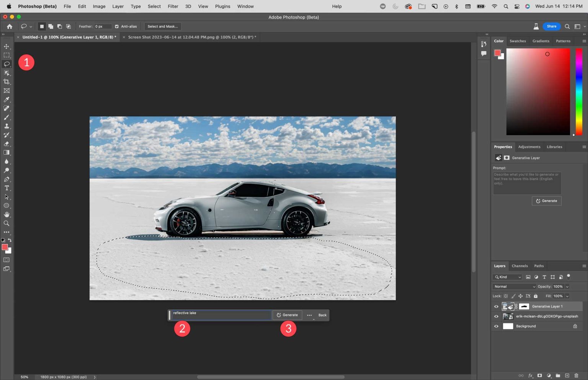Viewport: 588px width, 380px height.
Task: Select the Clone Stamp tool
Action: 7,126
